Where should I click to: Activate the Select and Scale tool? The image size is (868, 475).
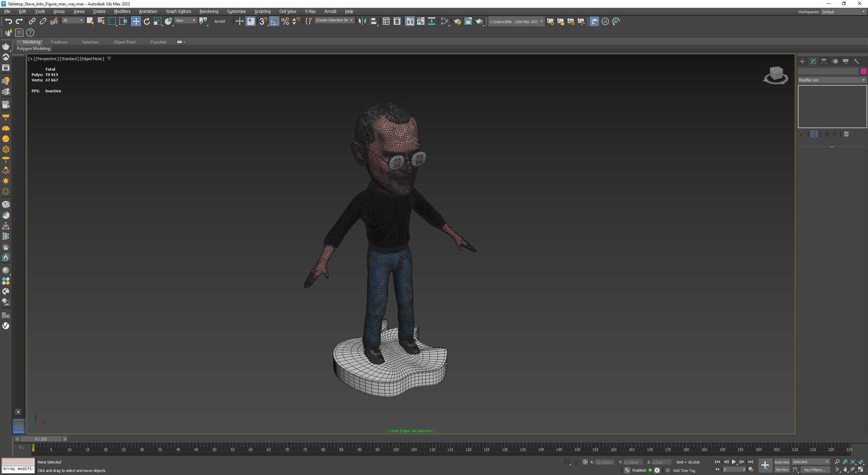(x=158, y=21)
